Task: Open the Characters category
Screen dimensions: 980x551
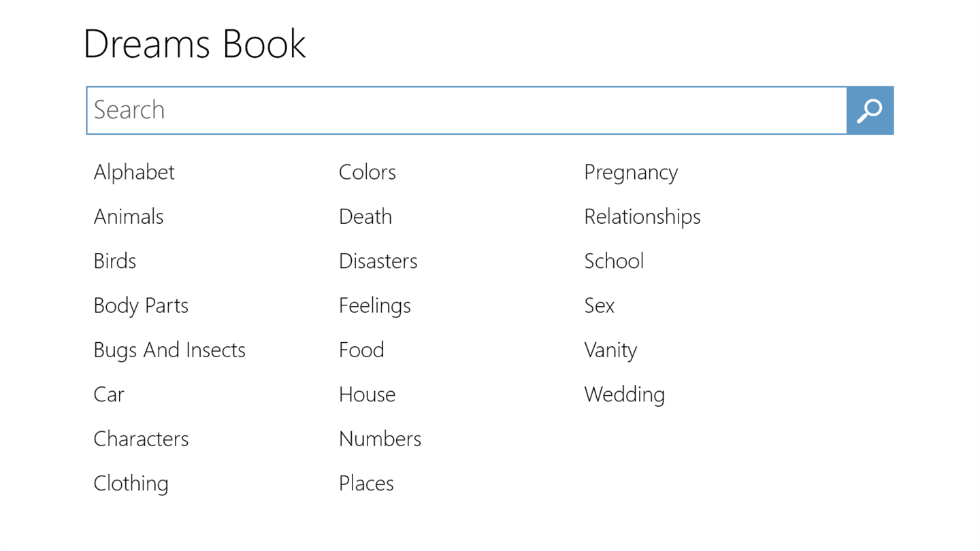Action: pyautogui.click(x=141, y=439)
